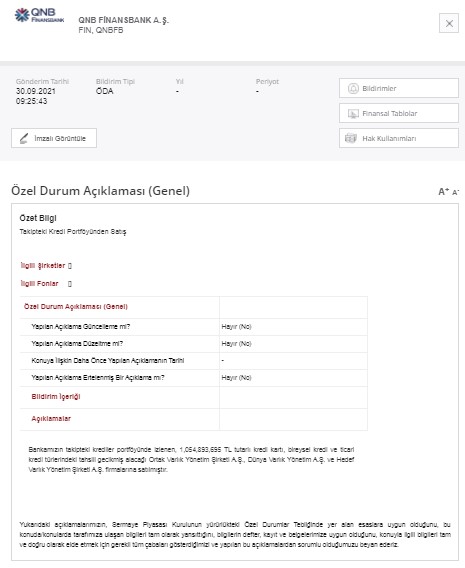Click İlgili Fonlar label
The image size is (465, 568).
(x=39, y=283)
